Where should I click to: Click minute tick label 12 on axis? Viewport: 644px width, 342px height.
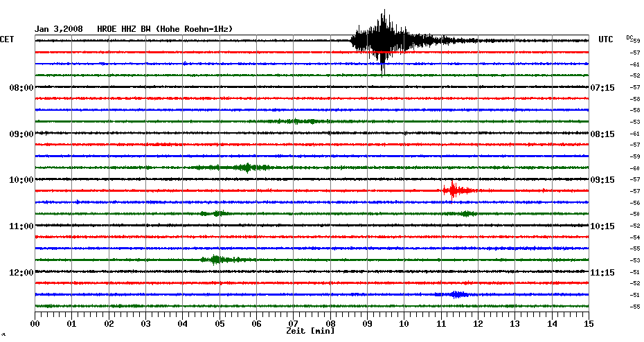(478, 324)
